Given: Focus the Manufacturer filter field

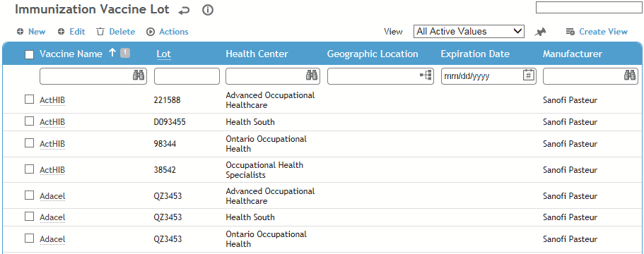Looking at the screenshot, I should 590,76.
